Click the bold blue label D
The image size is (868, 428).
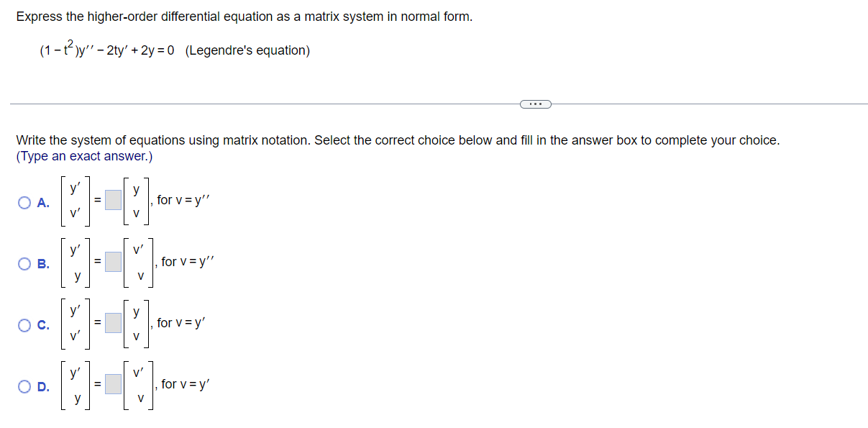click(x=43, y=387)
